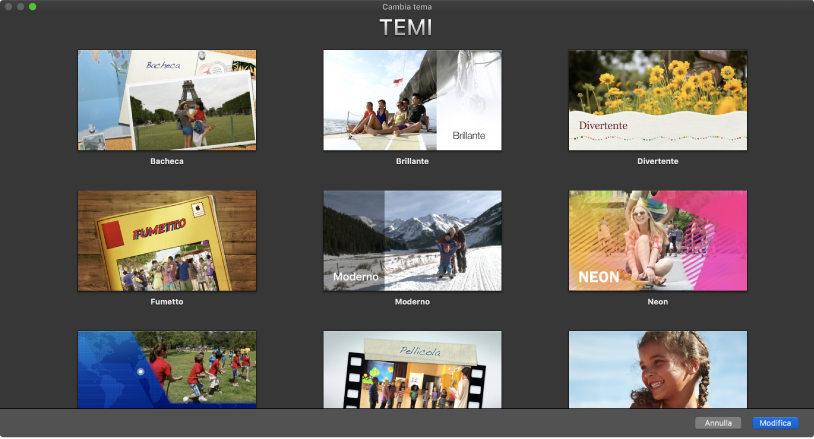This screenshot has width=814, height=439.
Task: Choose the Brillante theme preview image
Action: (412, 100)
